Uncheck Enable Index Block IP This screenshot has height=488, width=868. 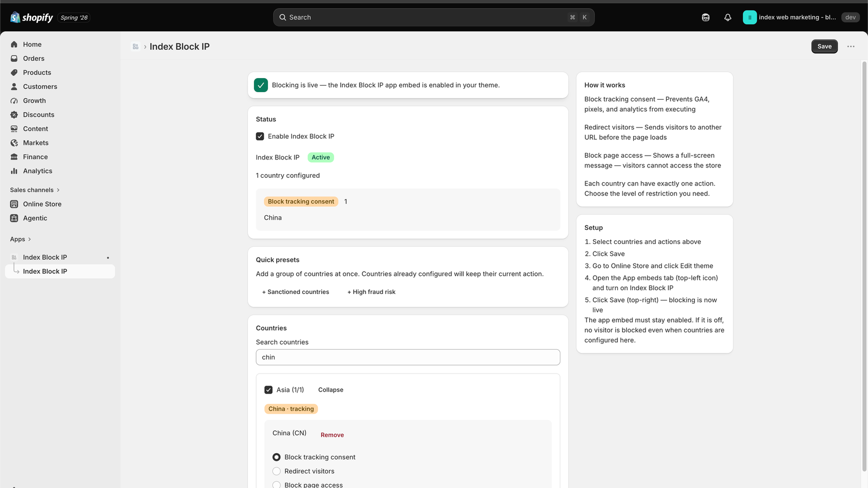point(260,137)
